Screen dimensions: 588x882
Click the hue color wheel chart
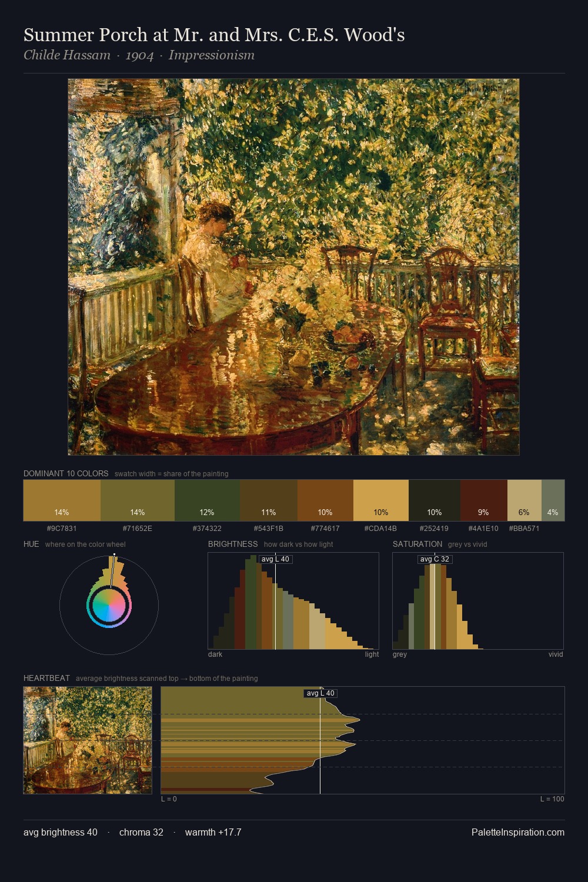point(109,604)
